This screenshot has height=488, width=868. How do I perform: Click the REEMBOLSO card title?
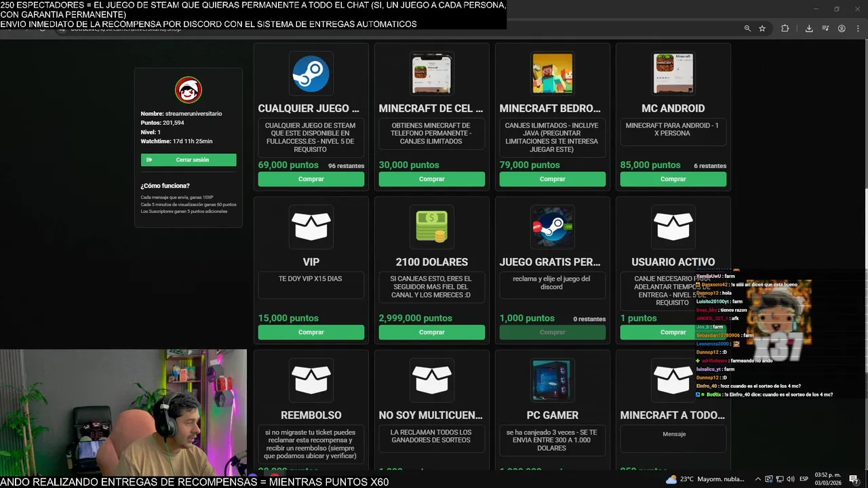coord(311,415)
